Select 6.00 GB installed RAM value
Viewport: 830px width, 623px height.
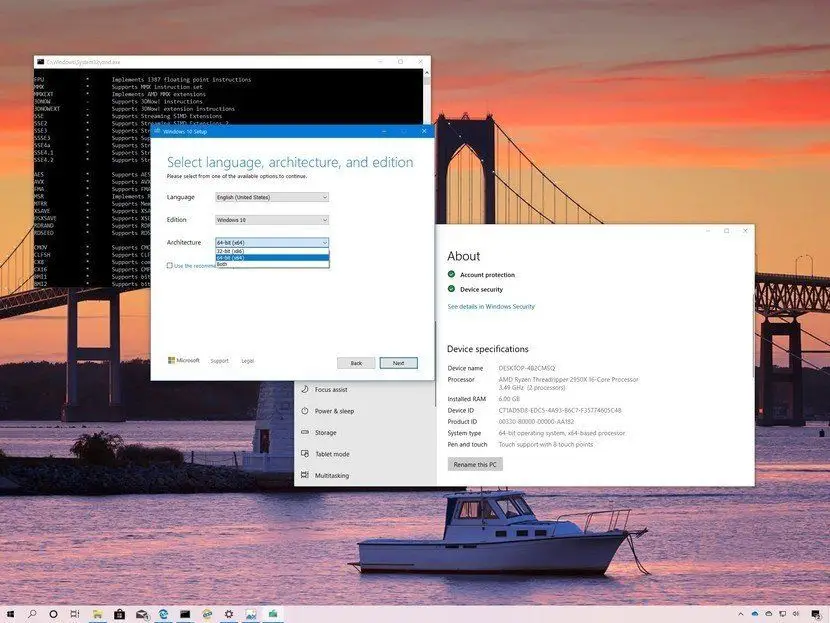tap(509, 399)
